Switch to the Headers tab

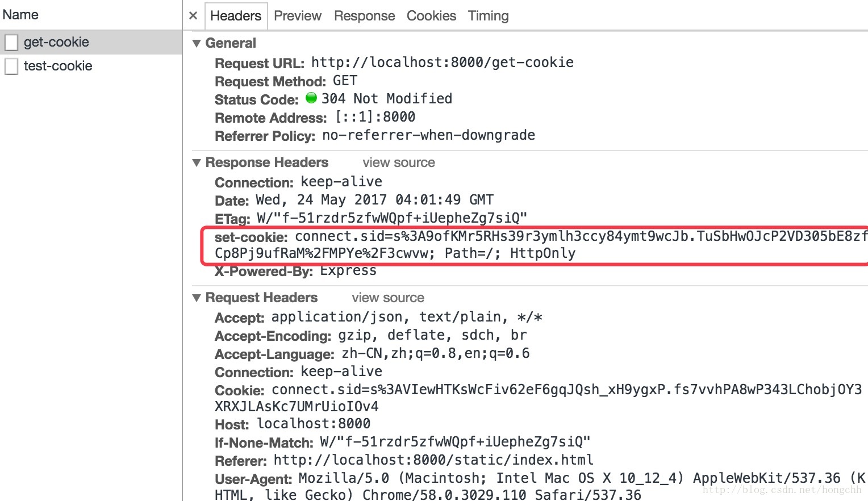click(236, 16)
